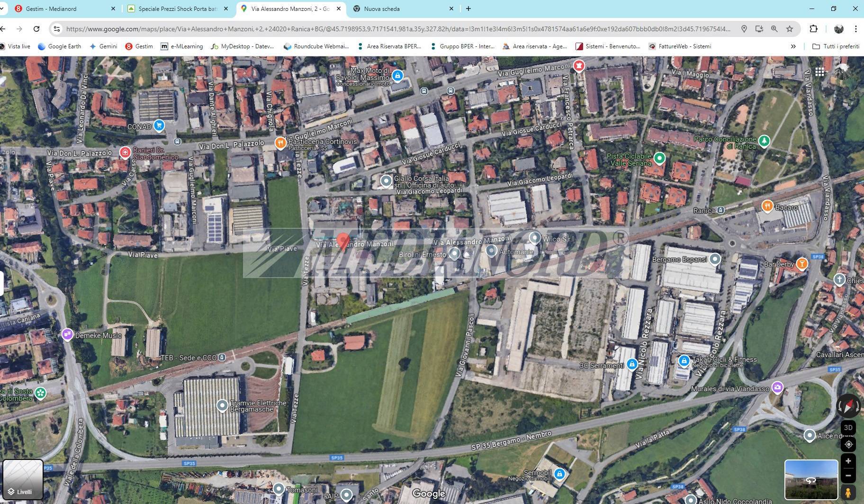Open the Google apps grid
The width and height of the screenshot is (864, 504).
click(819, 72)
